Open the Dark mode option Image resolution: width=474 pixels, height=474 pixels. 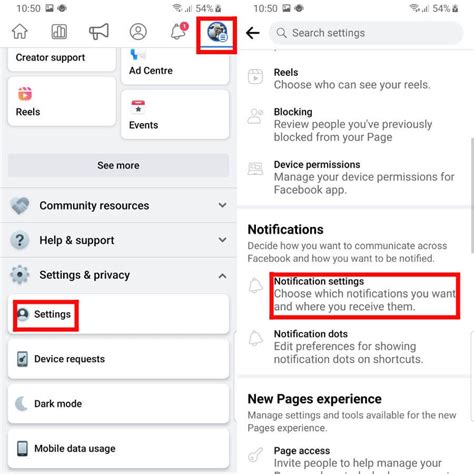[x=118, y=404]
